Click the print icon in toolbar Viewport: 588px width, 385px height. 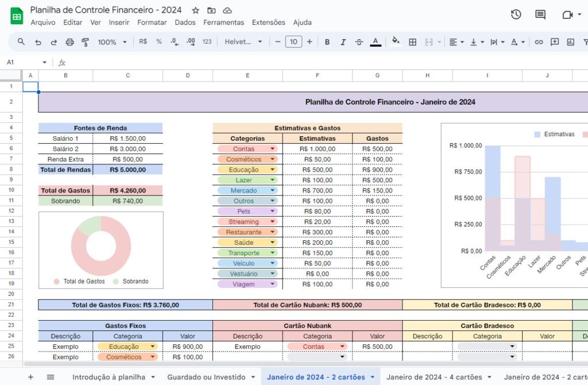tap(70, 42)
